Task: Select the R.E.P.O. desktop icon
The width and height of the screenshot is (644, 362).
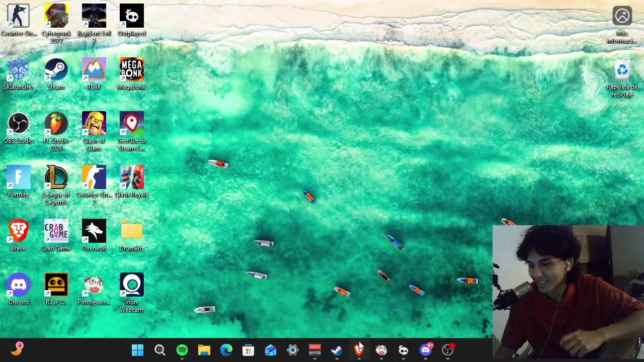Action: [x=56, y=289]
